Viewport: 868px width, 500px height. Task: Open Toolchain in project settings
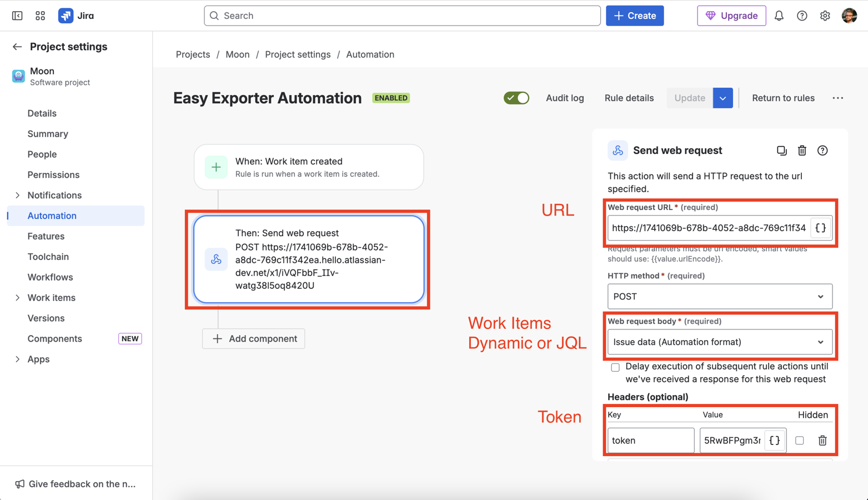[48, 257]
